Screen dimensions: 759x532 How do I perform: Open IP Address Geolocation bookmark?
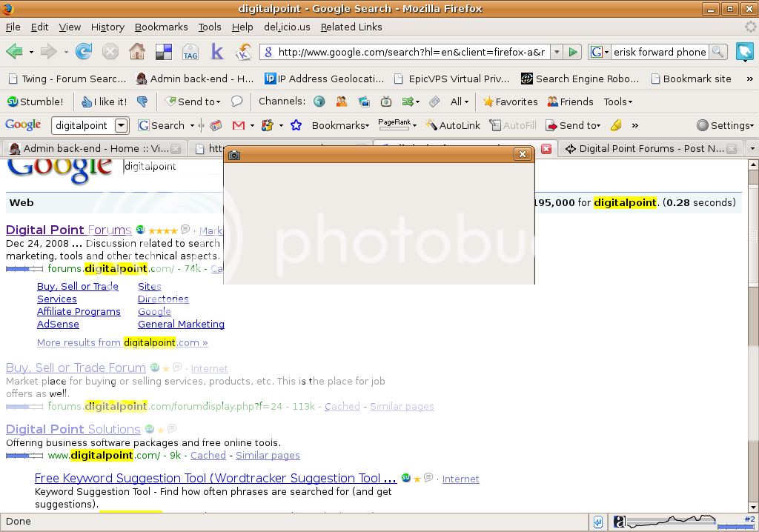325,79
